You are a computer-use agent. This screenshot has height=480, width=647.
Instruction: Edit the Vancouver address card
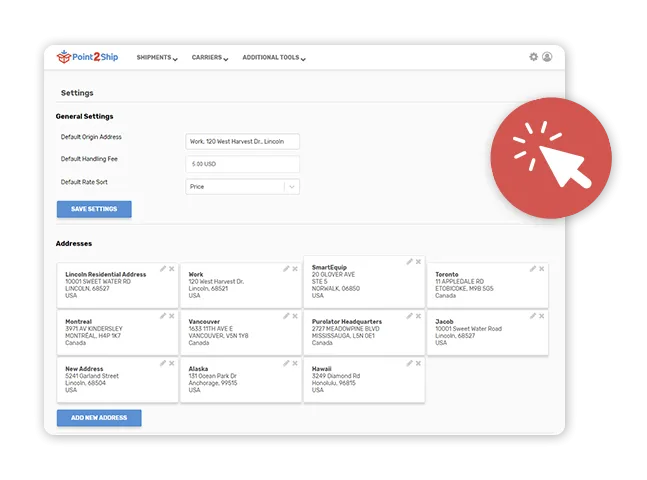pyautogui.click(x=286, y=316)
